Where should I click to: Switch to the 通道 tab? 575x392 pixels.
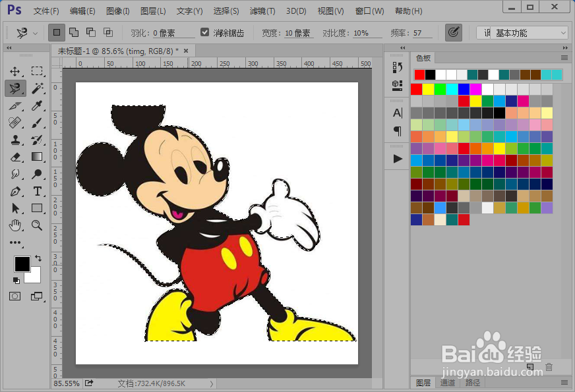tap(447, 383)
